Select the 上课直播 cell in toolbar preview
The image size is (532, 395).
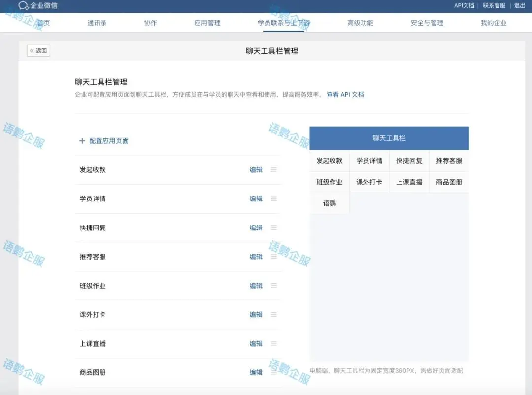point(409,182)
